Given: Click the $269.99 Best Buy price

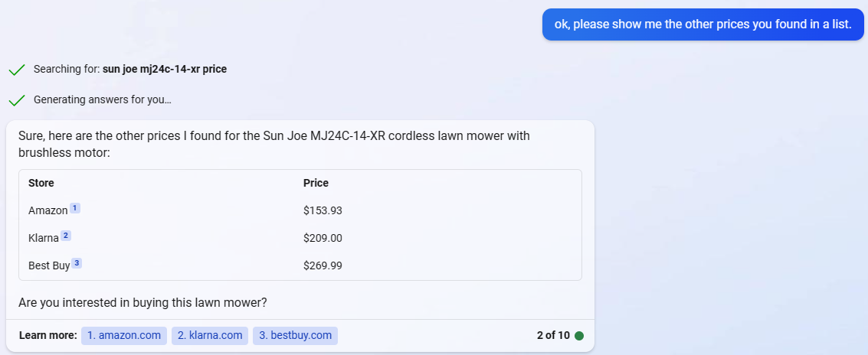Looking at the screenshot, I should 323,265.
